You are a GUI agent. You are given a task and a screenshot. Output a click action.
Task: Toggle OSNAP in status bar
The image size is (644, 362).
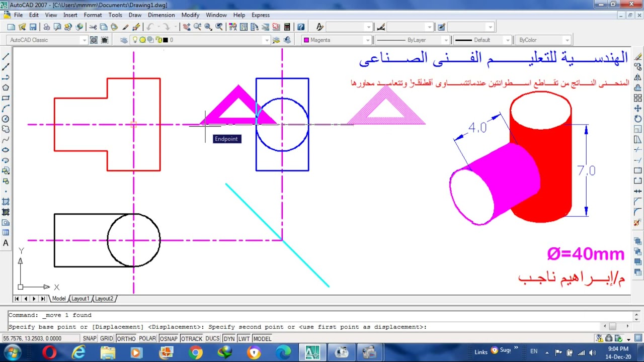pyautogui.click(x=168, y=339)
